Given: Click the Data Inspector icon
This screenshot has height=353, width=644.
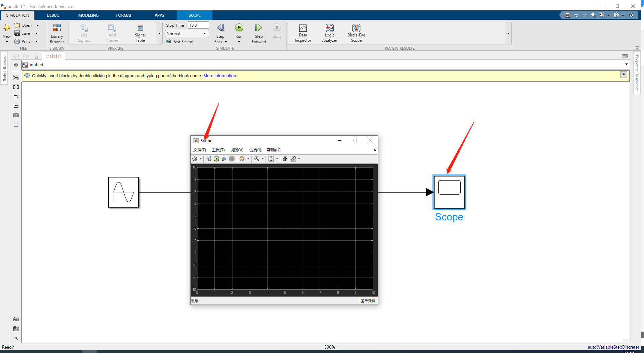Looking at the screenshot, I should 302,33.
